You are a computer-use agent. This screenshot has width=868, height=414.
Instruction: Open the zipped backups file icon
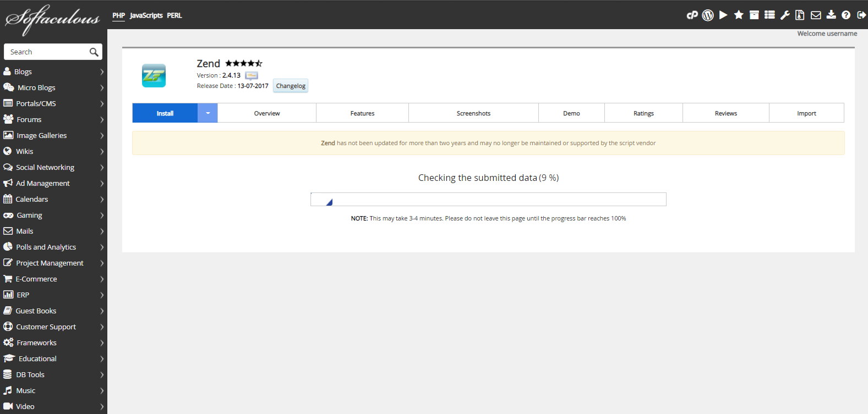(800, 15)
